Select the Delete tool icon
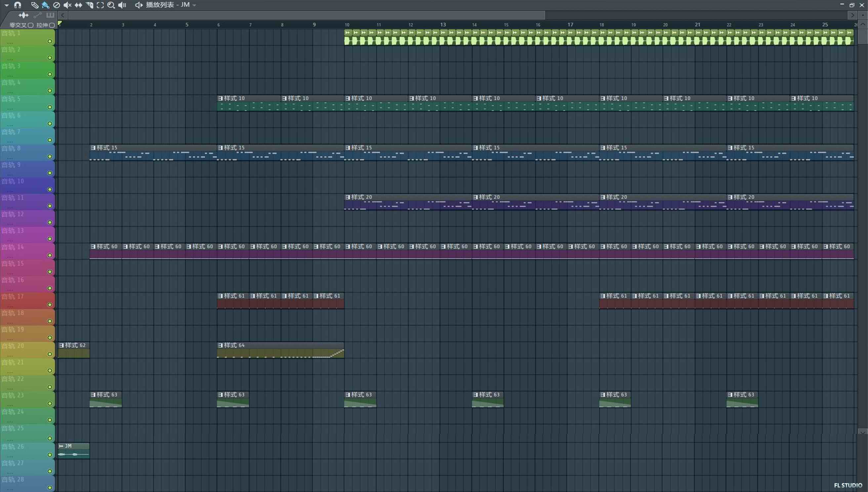Image resolution: width=868 pixels, height=492 pixels. [57, 5]
